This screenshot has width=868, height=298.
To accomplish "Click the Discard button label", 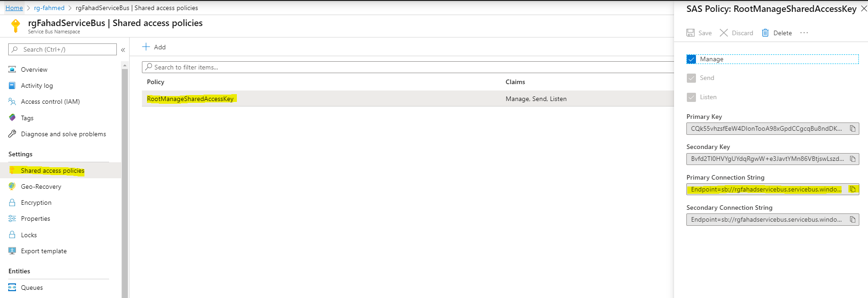I will pos(743,33).
